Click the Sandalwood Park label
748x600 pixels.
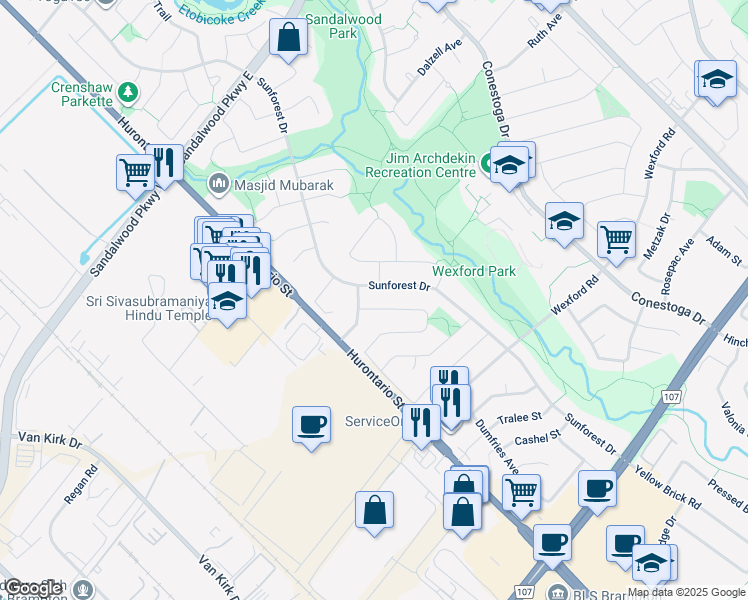pos(343,26)
